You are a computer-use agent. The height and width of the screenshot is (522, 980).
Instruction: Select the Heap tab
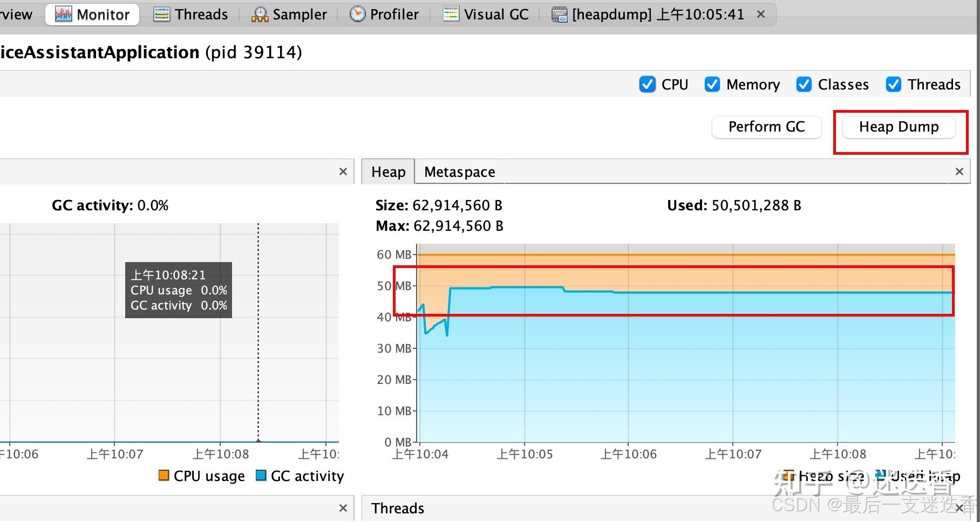[388, 171]
